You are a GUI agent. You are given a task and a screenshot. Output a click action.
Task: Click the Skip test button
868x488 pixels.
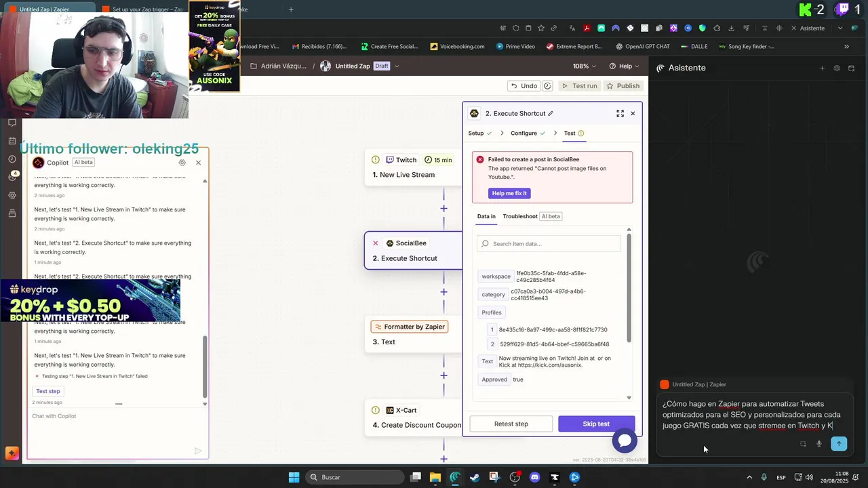tap(596, 424)
